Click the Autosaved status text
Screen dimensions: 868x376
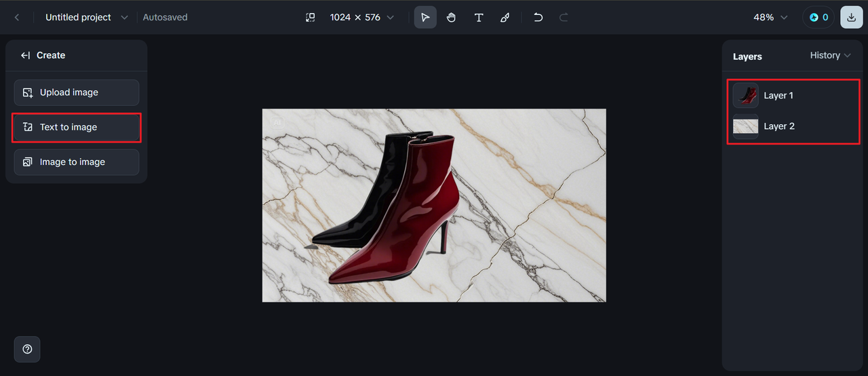tap(165, 17)
